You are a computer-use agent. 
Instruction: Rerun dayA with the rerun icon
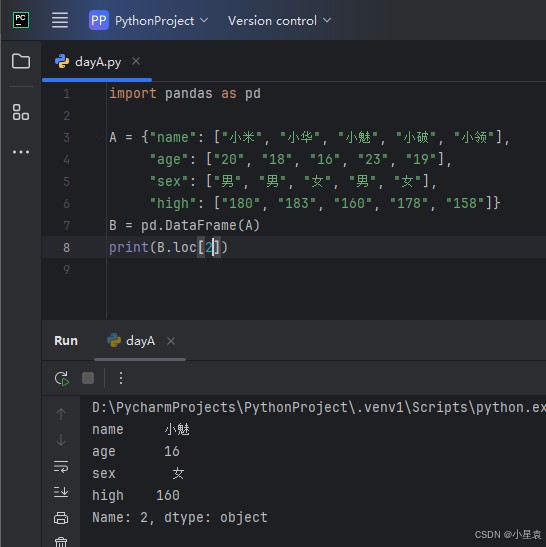click(62, 378)
